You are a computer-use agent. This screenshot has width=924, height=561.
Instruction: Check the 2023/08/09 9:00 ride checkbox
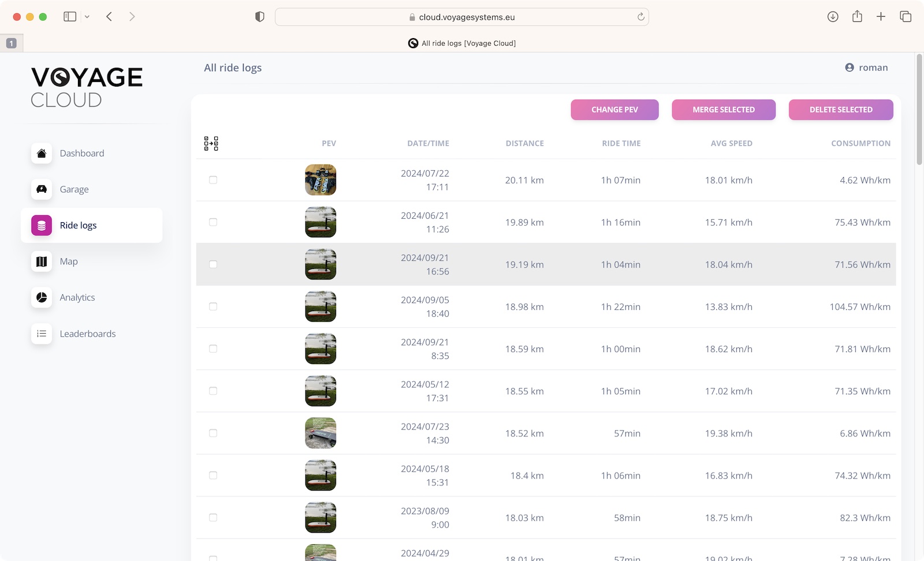coord(213,518)
